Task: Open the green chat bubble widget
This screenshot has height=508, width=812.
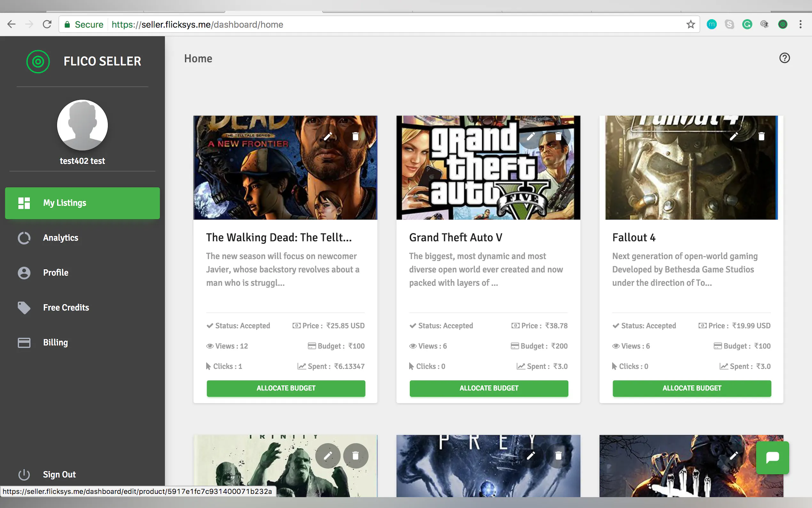Action: (x=772, y=457)
